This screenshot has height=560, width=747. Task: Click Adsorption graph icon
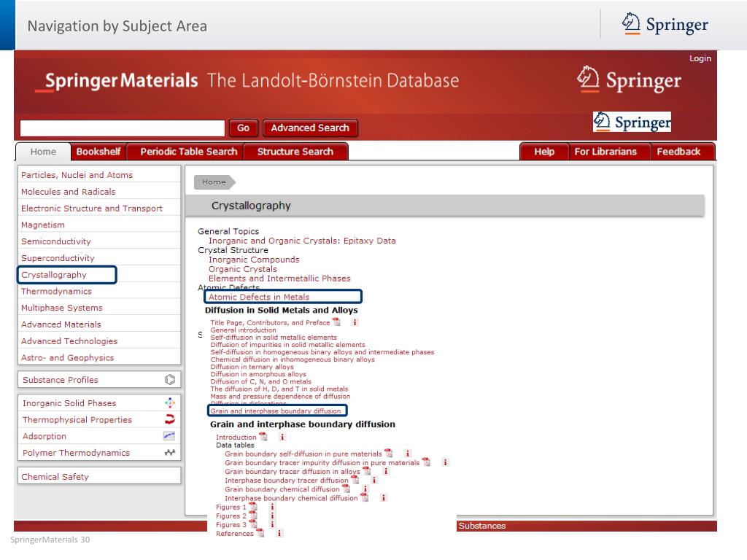click(169, 436)
